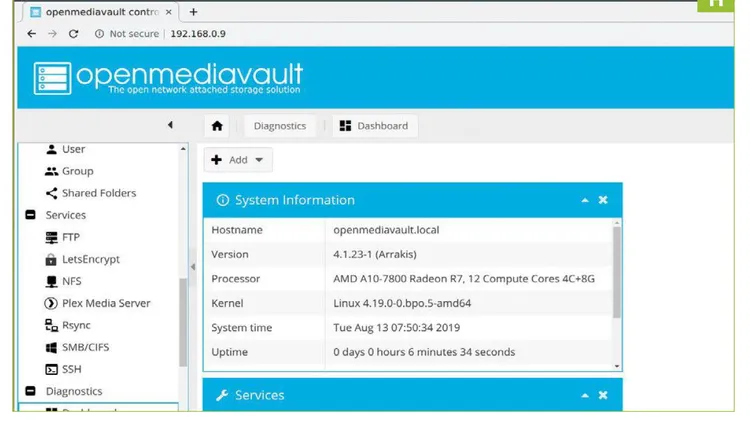The image size is (750, 421).
Task: Open Plex Media Server settings
Action: click(x=106, y=303)
